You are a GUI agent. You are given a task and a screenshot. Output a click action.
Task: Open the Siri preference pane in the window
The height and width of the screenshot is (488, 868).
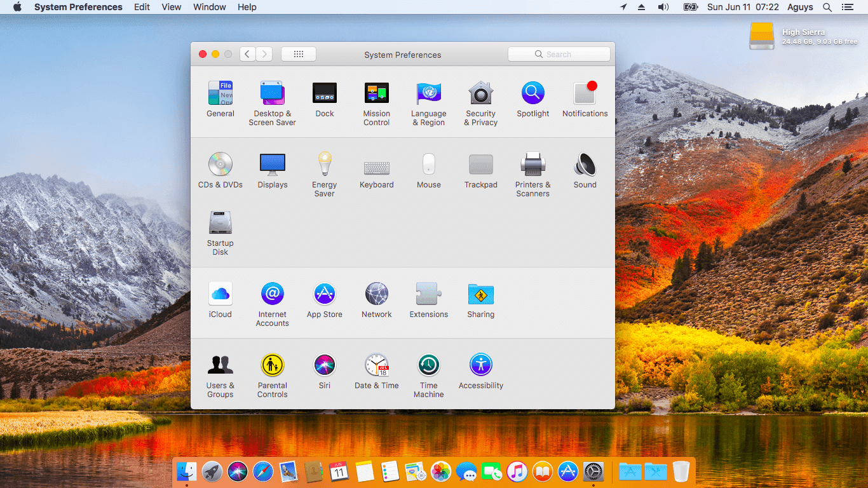pos(325,371)
